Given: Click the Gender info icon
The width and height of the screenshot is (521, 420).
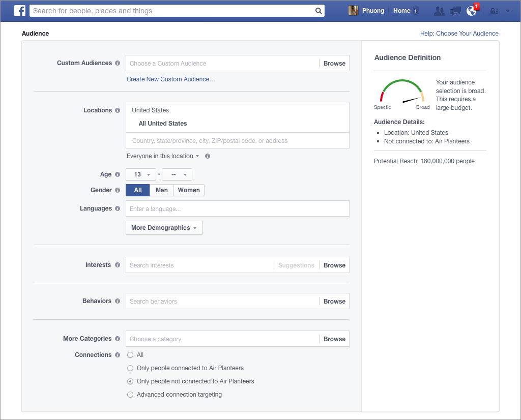Looking at the screenshot, I should pyautogui.click(x=118, y=190).
